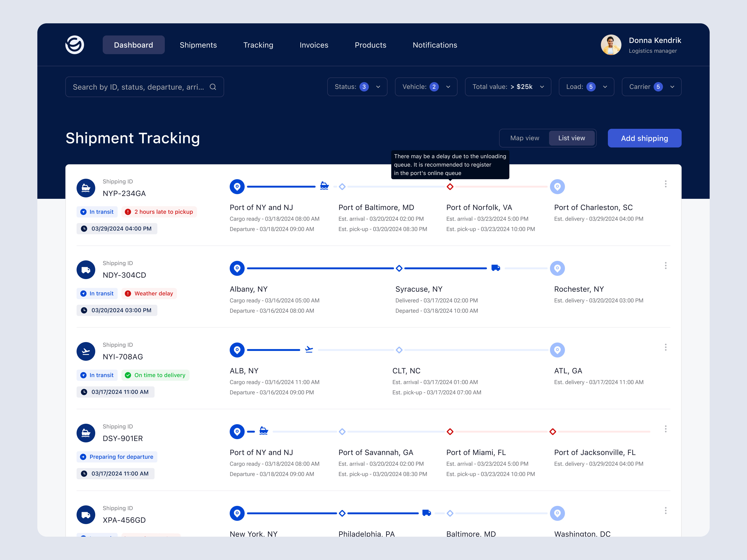Select List view mode

[571, 138]
